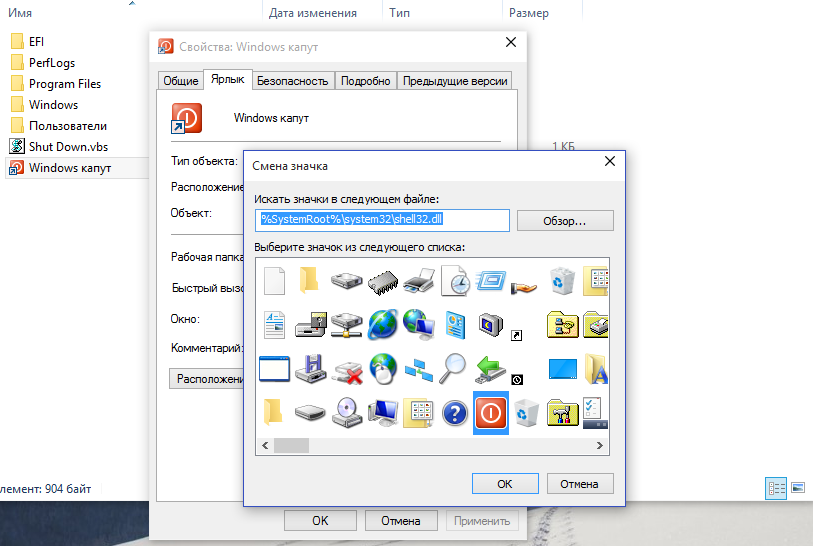Choose the globe with mouse icon
The height and width of the screenshot is (546, 813).
tap(383, 369)
